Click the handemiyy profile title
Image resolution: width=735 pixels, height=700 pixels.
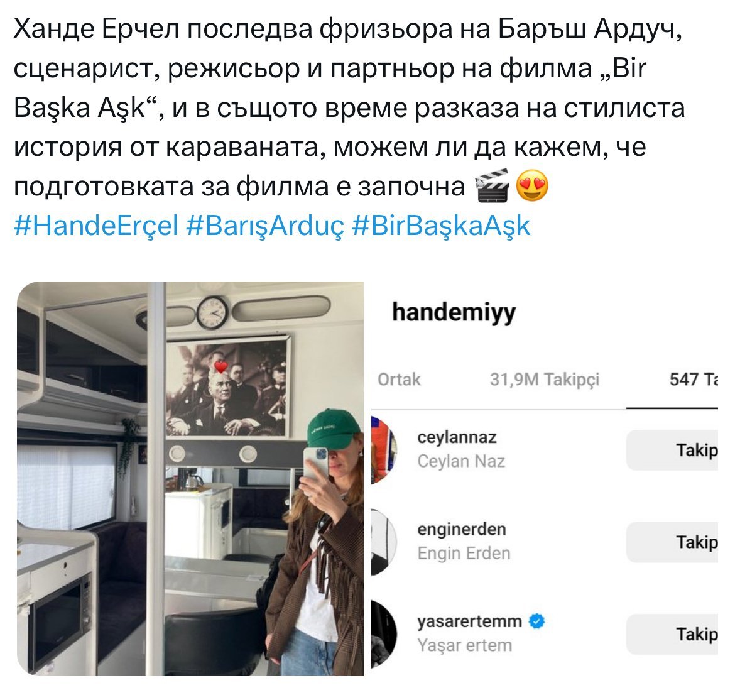[x=454, y=313]
